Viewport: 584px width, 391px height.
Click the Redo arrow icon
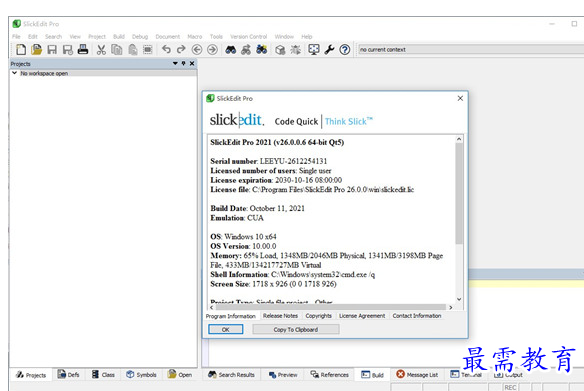pos(181,49)
